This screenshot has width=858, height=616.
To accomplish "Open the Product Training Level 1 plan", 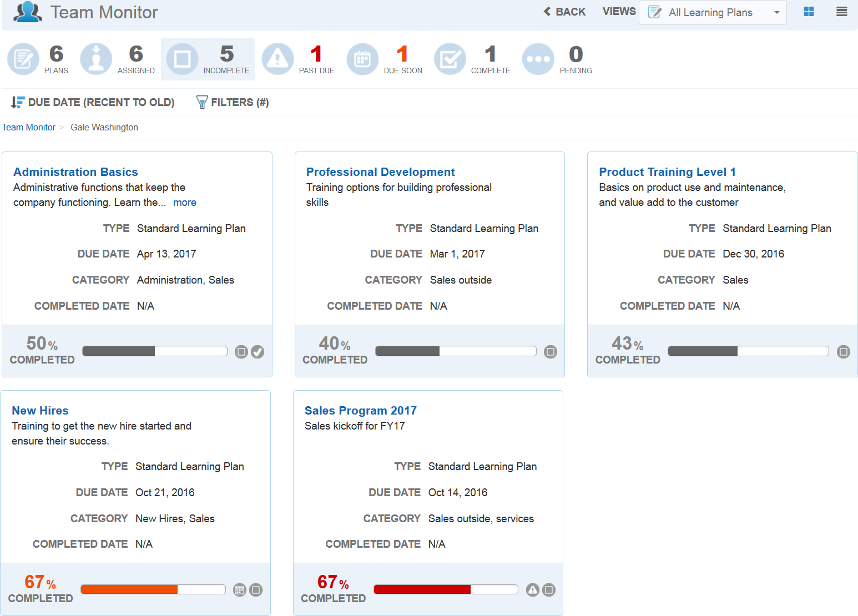I will (x=668, y=172).
